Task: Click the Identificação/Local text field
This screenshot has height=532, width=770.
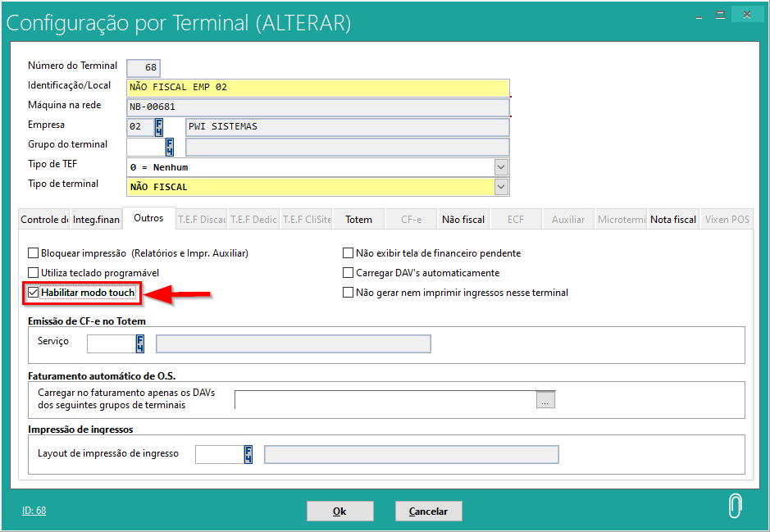Action: [x=318, y=88]
